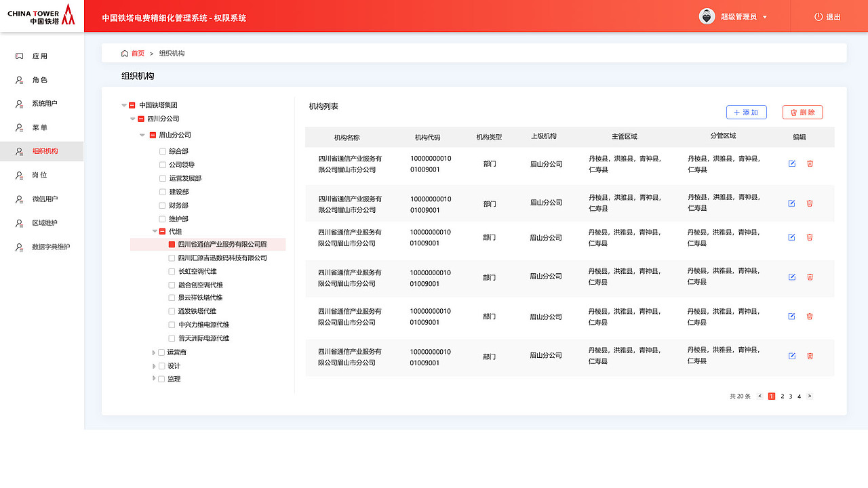This screenshot has height=488, width=868.
Task: Collapse the 四川分公司 tree node
Action: (133, 119)
